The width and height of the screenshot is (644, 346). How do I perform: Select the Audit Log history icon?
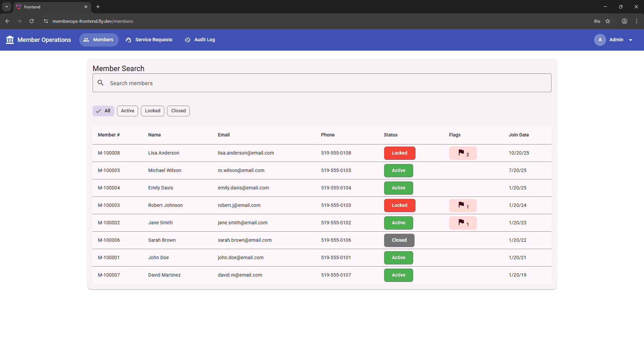click(187, 40)
